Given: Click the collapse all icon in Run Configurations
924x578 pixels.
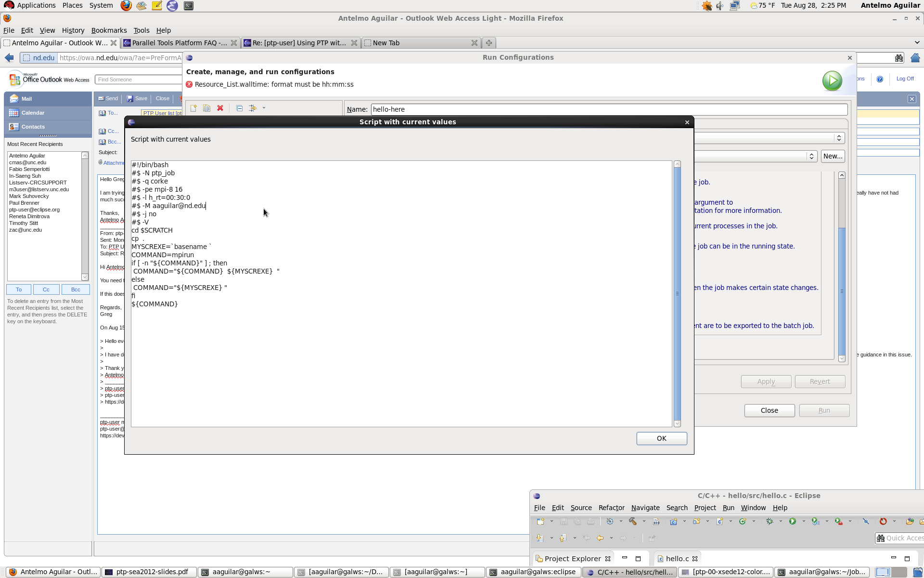Looking at the screenshot, I should [239, 108].
